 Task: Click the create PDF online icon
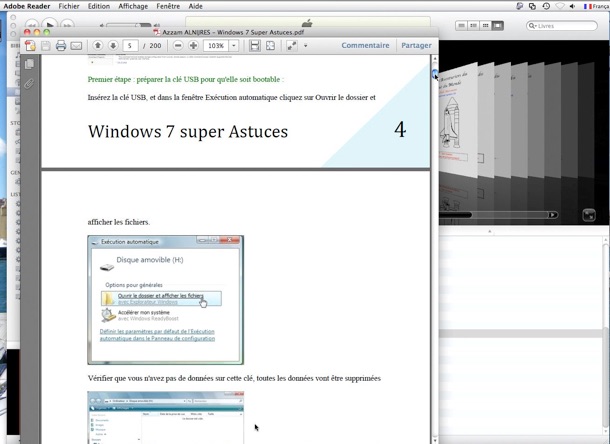click(x=30, y=46)
